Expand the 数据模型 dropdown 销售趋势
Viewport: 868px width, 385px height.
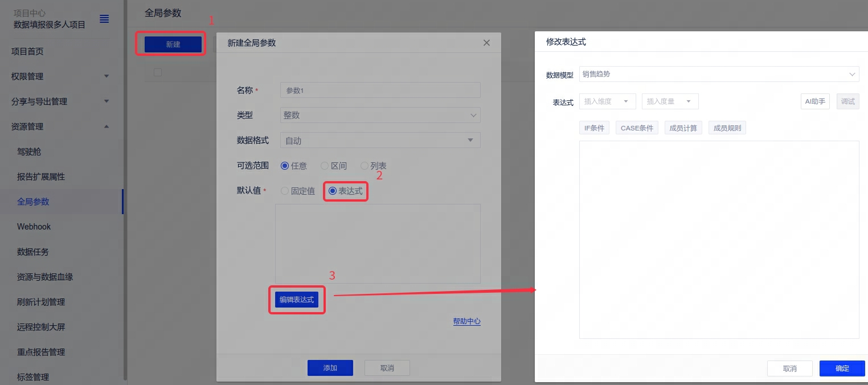point(719,74)
